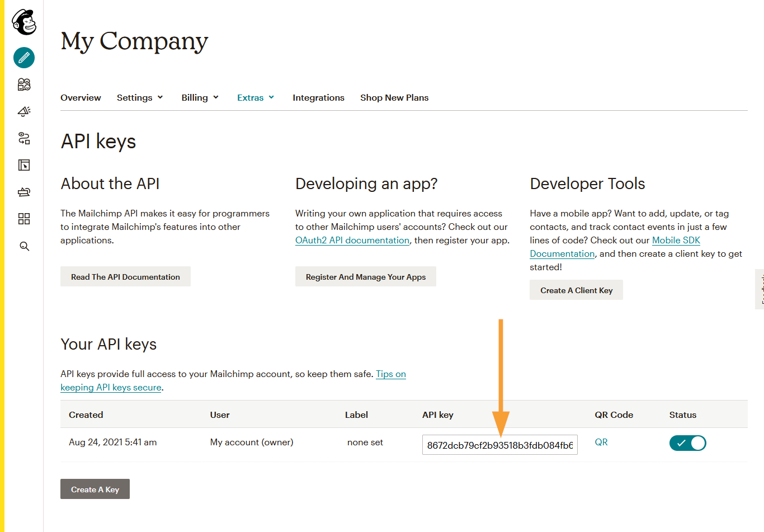Open Mailchimp Freddie logo home
Screen dimensions: 764x532
click(24, 22)
